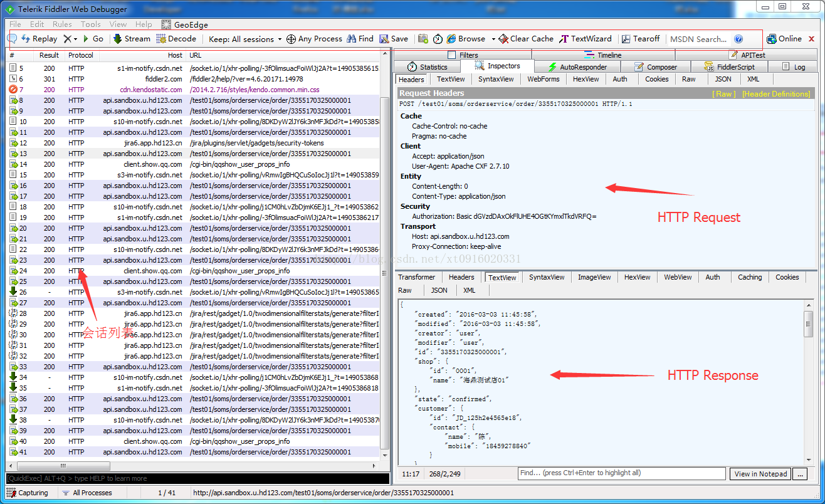Viewport: 825px width, 504px height.
Task: Select the response ImageView tab
Action: (x=594, y=277)
